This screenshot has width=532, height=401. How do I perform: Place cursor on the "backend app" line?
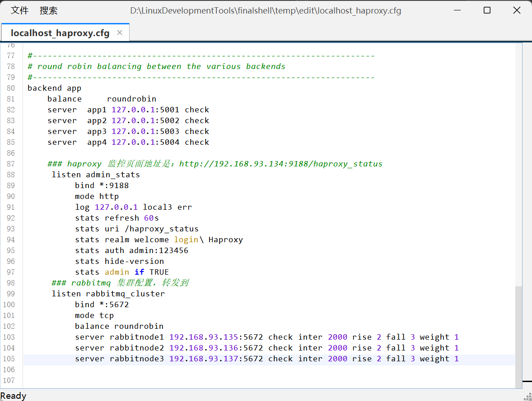point(54,88)
